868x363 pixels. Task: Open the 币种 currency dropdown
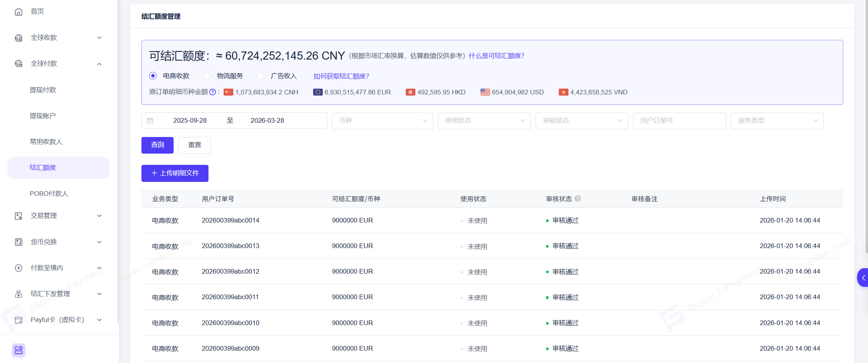(x=382, y=121)
